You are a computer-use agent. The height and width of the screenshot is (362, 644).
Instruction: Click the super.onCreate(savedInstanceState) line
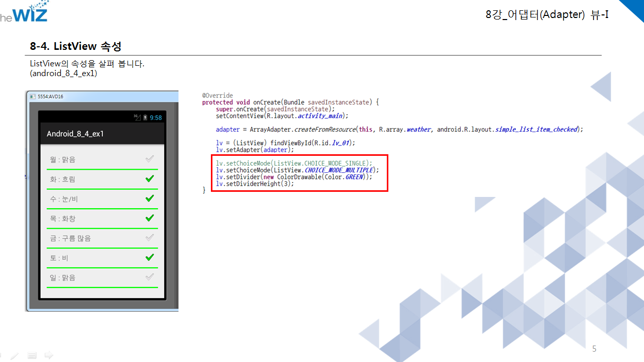click(275, 109)
